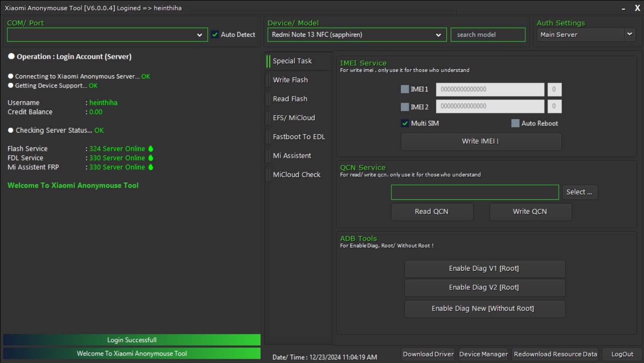Click the Credit Balance value 0.00
The image size is (644, 363).
(96, 112)
